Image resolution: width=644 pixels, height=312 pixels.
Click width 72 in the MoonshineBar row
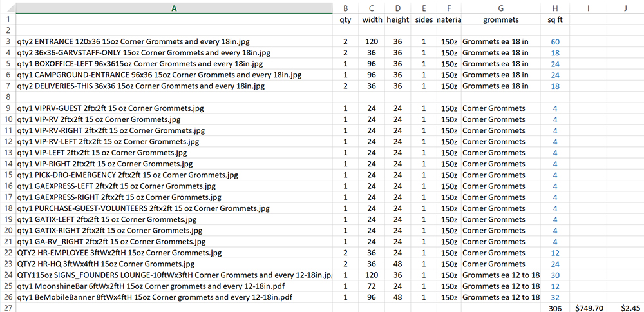click(x=372, y=286)
